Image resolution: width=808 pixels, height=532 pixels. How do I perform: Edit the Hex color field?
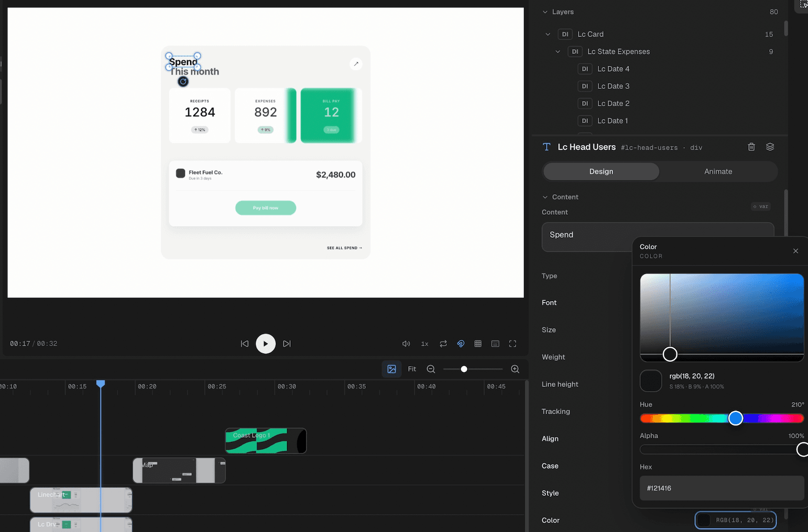722,488
